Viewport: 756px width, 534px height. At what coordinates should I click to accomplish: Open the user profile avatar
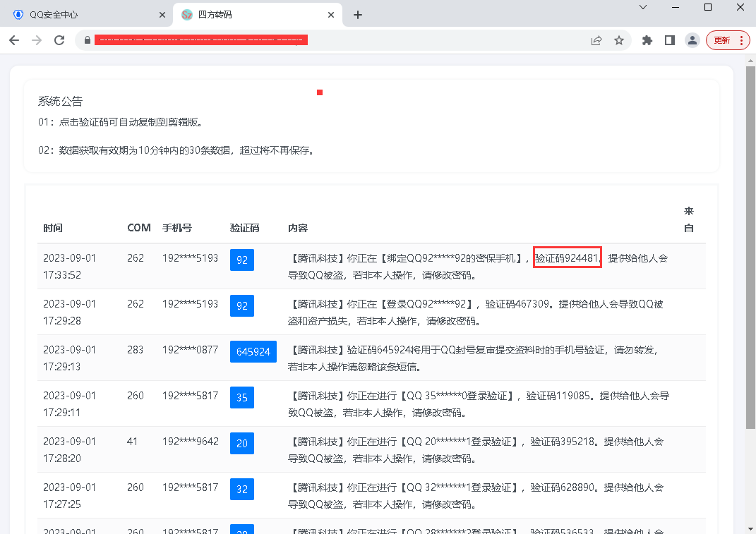(x=692, y=40)
